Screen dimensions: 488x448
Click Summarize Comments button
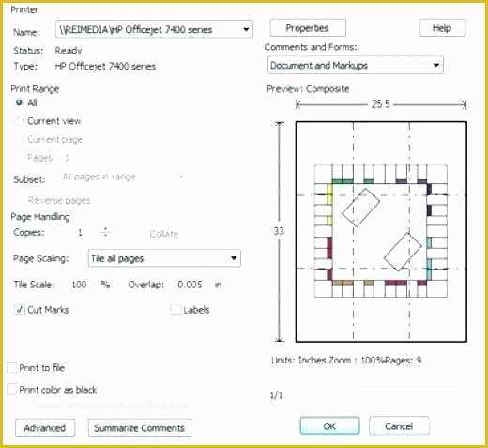click(x=140, y=427)
